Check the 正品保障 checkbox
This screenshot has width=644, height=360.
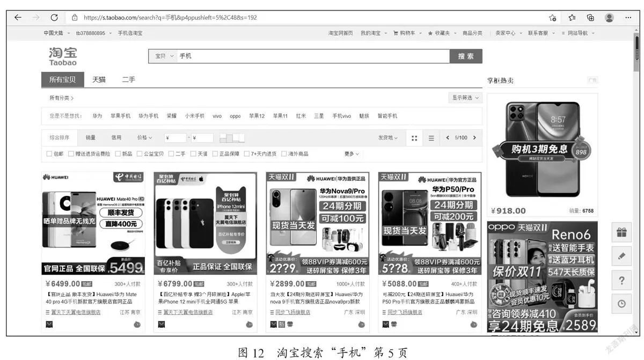215,154
